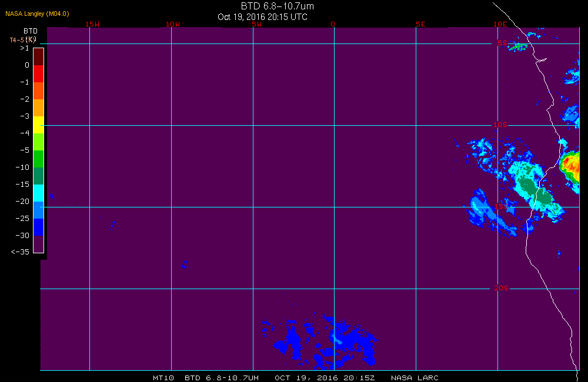Click the 10S latitude label
Screen dimensions: 588x382
coord(500,125)
